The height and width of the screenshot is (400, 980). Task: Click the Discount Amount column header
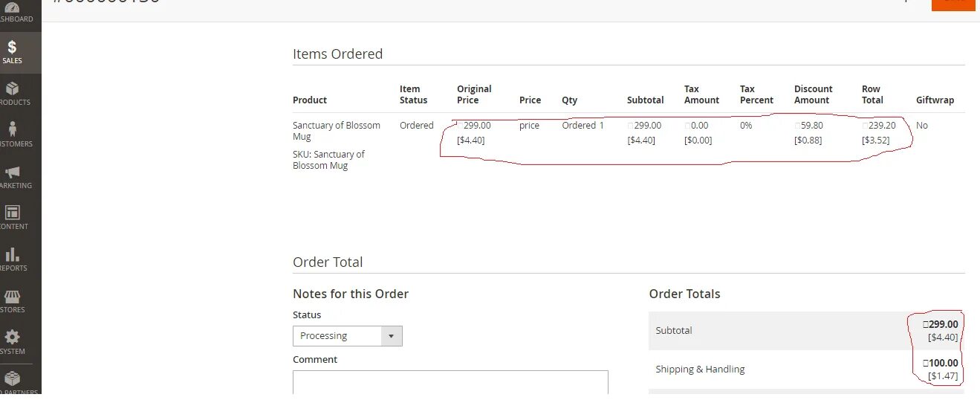tap(813, 94)
